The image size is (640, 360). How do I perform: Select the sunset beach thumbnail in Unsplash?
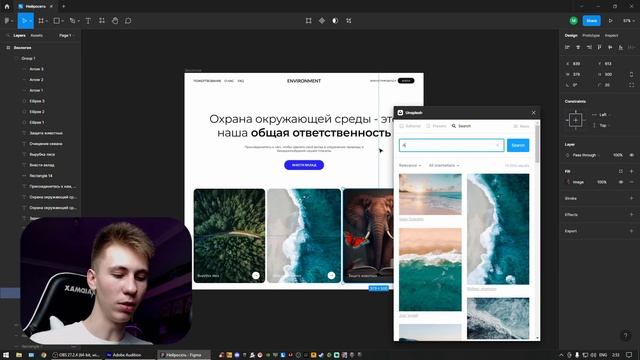(x=430, y=194)
